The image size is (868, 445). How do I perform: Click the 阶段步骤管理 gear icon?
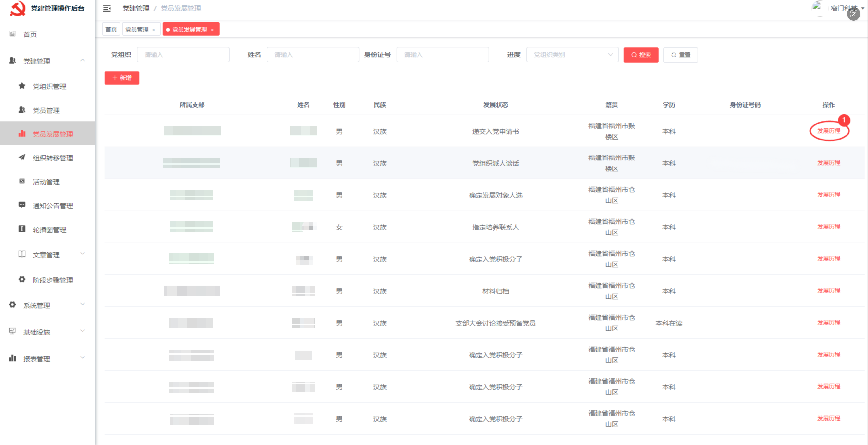(22, 279)
